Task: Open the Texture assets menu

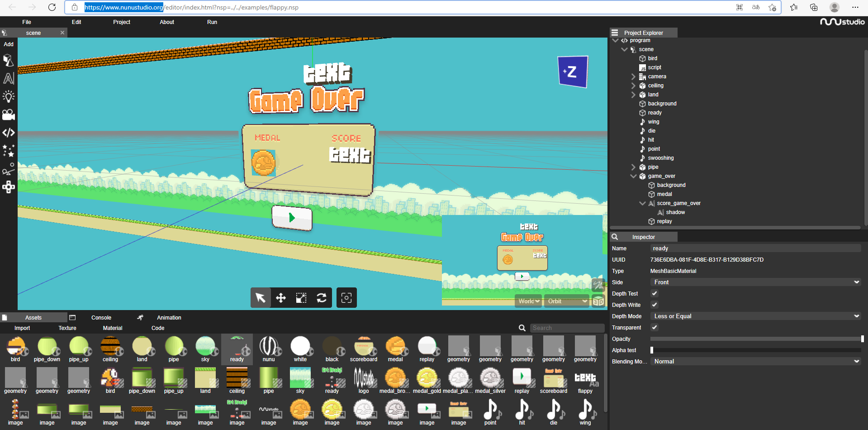Action: pyautogui.click(x=67, y=328)
